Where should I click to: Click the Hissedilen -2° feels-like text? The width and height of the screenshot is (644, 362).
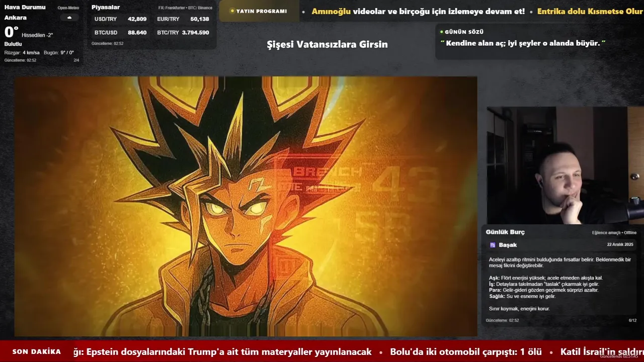pos(37,35)
